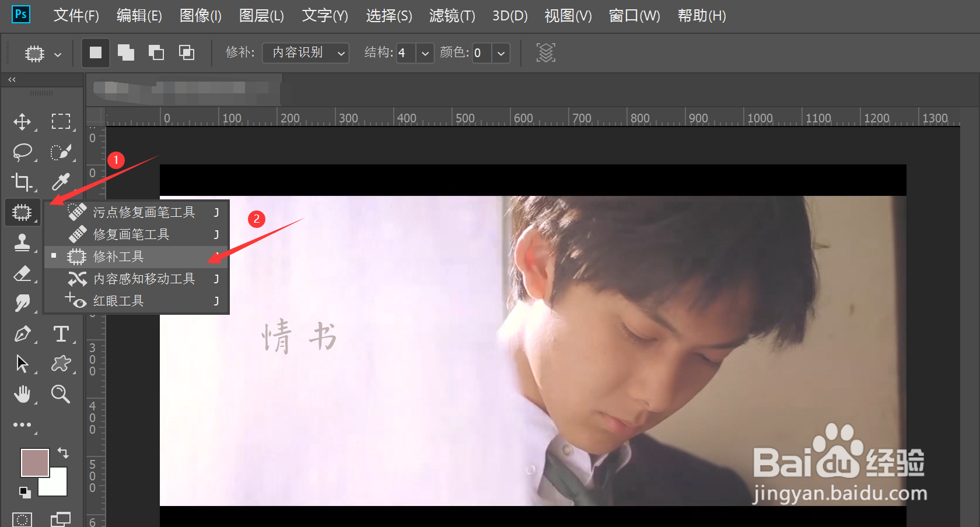Click the ruler origin corner box
980x527 pixels.
96,117
